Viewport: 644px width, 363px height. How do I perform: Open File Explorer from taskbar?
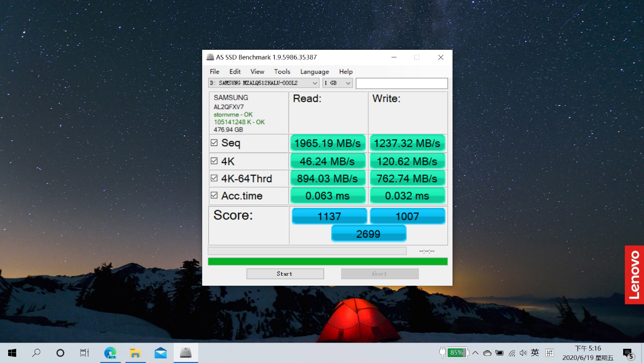point(135,353)
